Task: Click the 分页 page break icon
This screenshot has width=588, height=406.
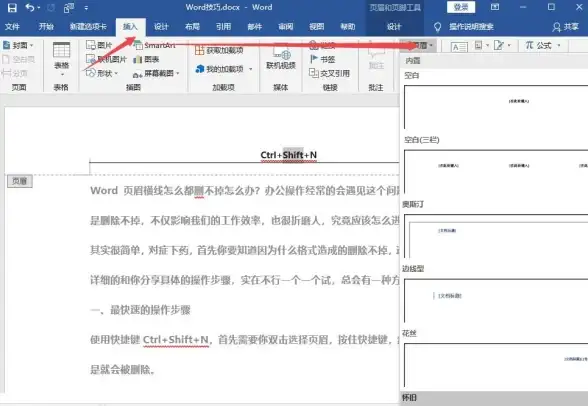Action: pos(6,73)
